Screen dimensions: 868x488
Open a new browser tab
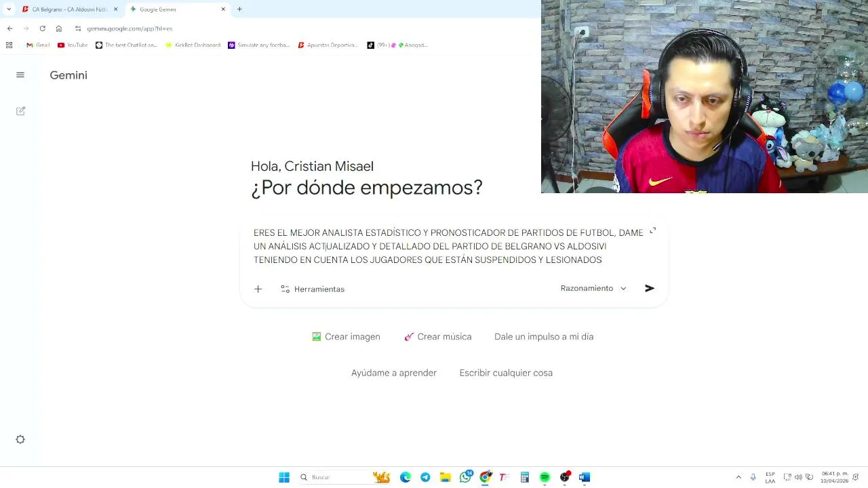tap(239, 9)
